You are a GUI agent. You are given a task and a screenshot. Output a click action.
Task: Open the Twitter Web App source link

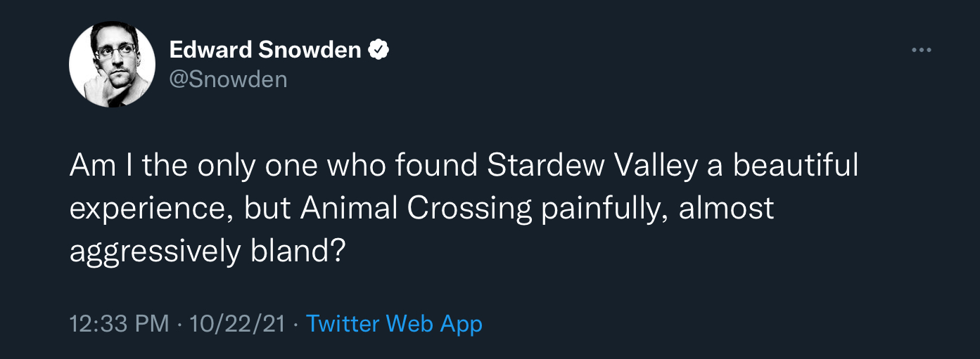click(x=394, y=324)
